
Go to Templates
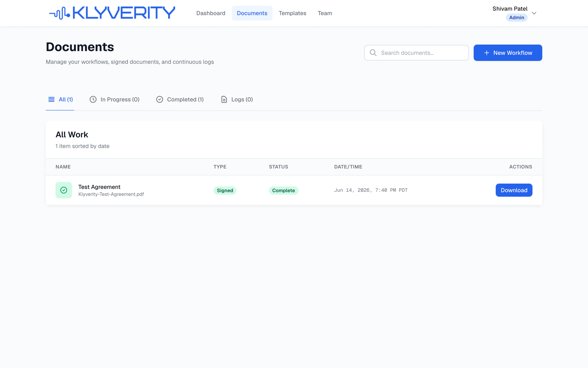tap(292, 13)
